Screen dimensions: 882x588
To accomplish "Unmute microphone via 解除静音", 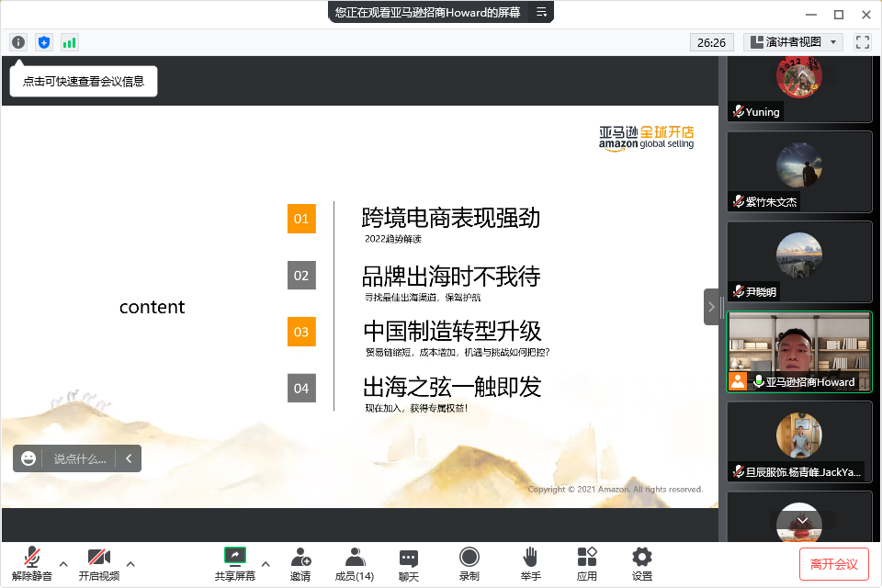I will click(32, 563).
